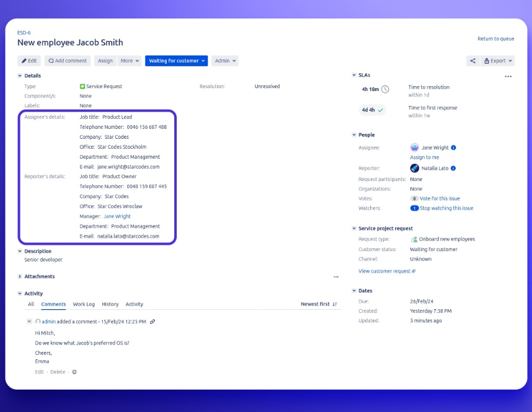The width and height of the screenshot is (532, 412).
Task: Click Stop watching this issue
Action: point(446,208)
